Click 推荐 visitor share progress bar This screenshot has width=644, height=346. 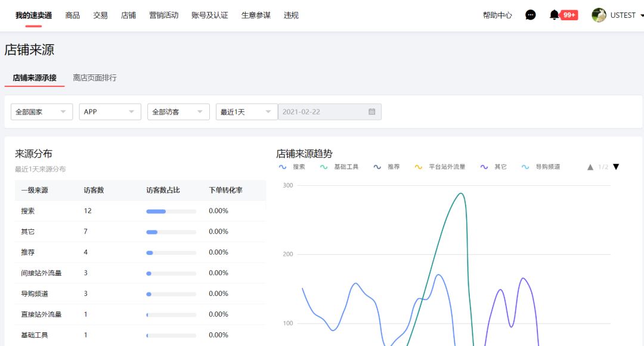pyautogui.click(x=171, y=253)
